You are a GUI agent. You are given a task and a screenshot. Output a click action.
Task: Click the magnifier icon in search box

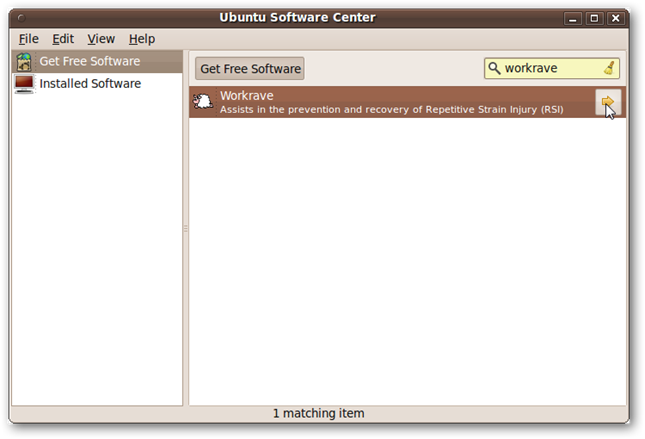(x=494, y=68)
